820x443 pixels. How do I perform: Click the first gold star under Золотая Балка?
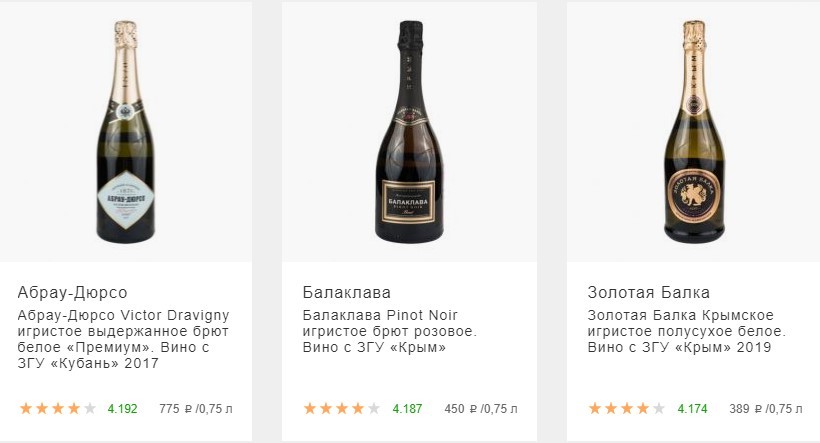pyautogui.click(x=595, y=408)
